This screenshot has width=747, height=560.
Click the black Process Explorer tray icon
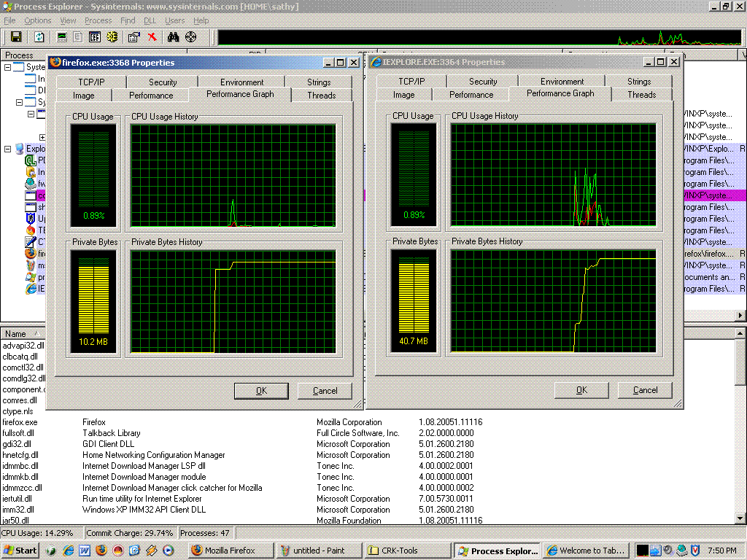point(642,551)
